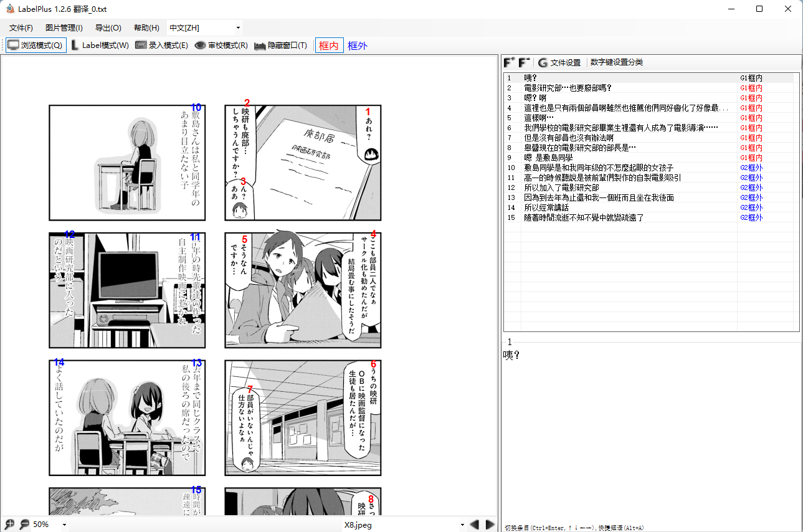Click red label marker 7 on the manga
Screen dimensions: 803x532
click(x=250, y=390)
